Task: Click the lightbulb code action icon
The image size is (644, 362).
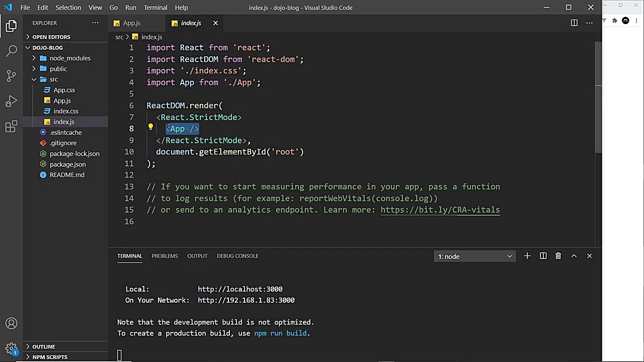Action: click(x=150, y=127)
